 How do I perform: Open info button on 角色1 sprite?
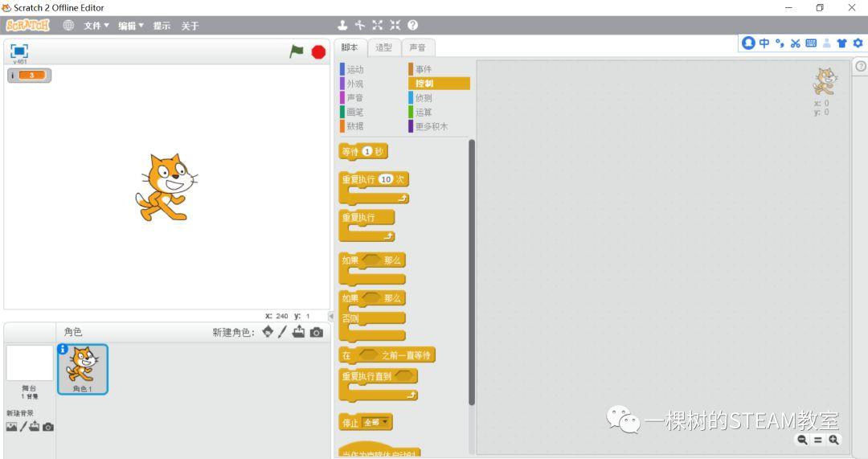point(63,349)
